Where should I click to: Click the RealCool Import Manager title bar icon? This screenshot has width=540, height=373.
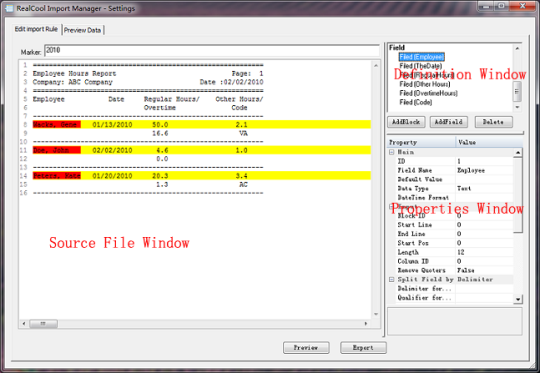point(9,8)
